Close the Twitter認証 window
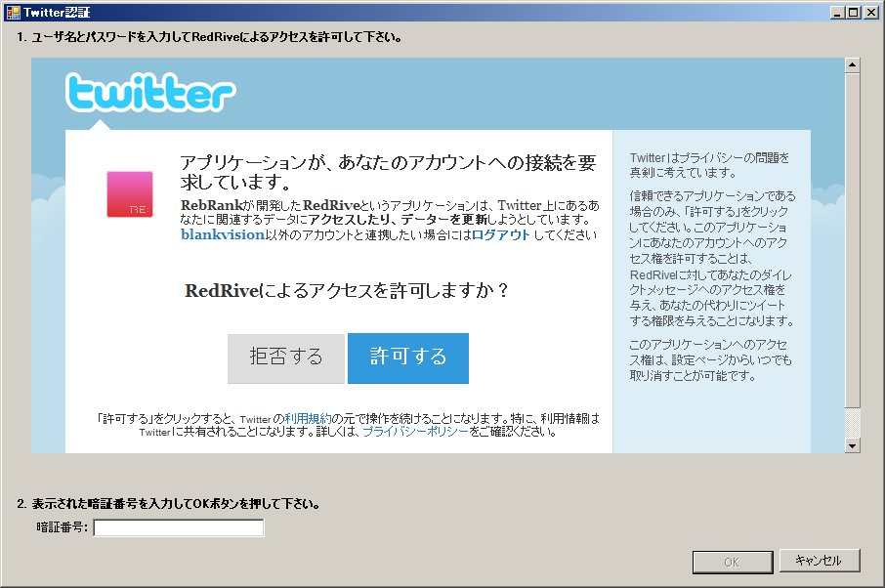The width and height of the screenshot is (885, 588). (871, 13)
